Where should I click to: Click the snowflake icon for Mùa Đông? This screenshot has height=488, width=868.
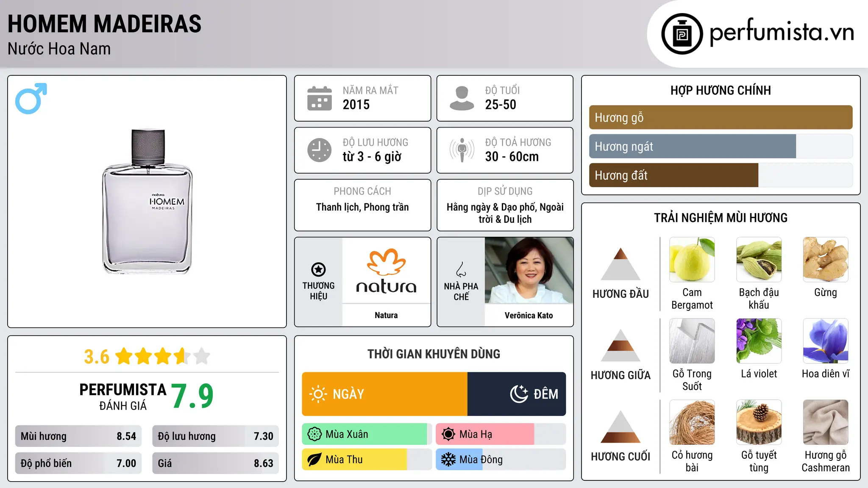[448, 460]
